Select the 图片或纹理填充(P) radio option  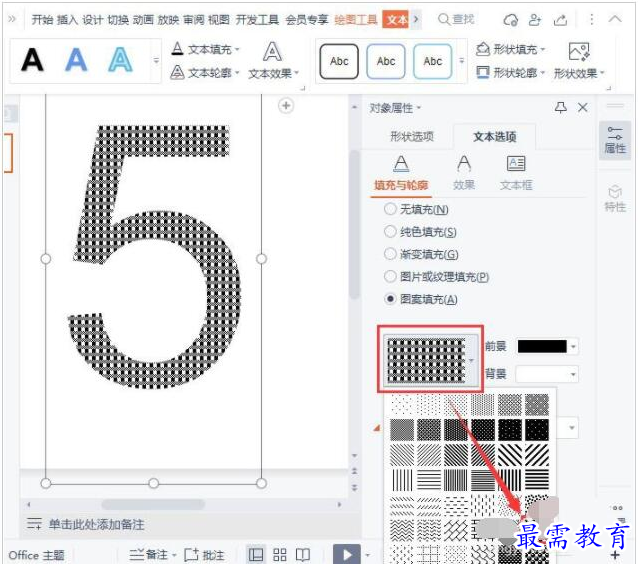pyautogui.click(x=437, y=277)
